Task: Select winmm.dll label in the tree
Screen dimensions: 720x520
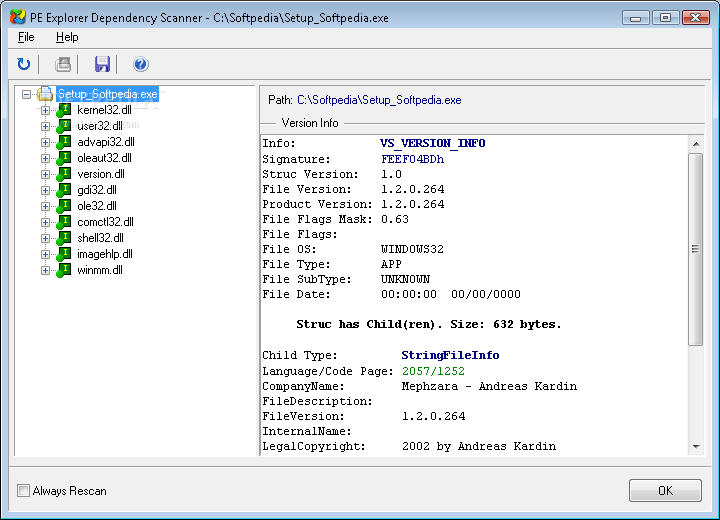Action: pyautogui.click(x=100, y=271)
